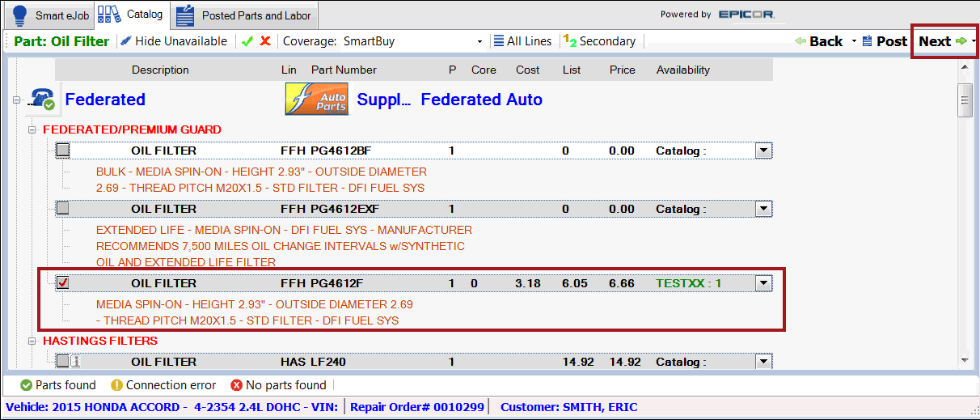Viewport: 980px width, 420px height.
Task: Collapse the HASTINGS FILTERS group
Action: point(32,341)
